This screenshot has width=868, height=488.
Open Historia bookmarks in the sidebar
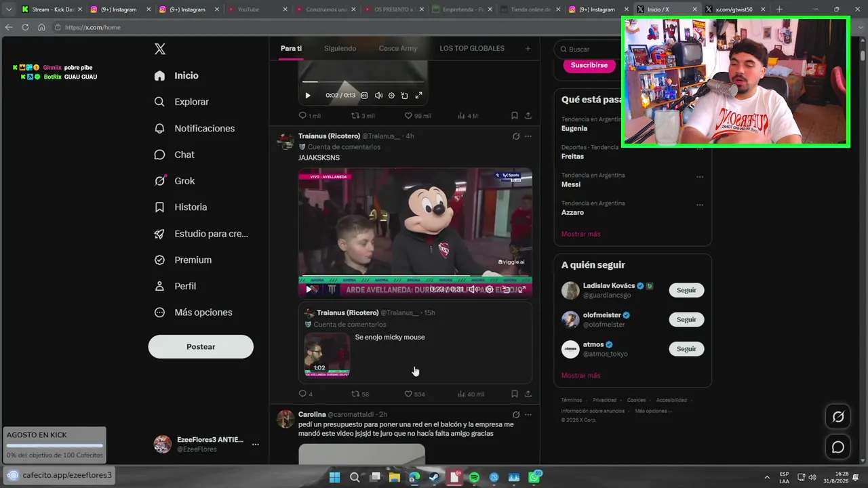pyautogui.click(x=180, y=207)
